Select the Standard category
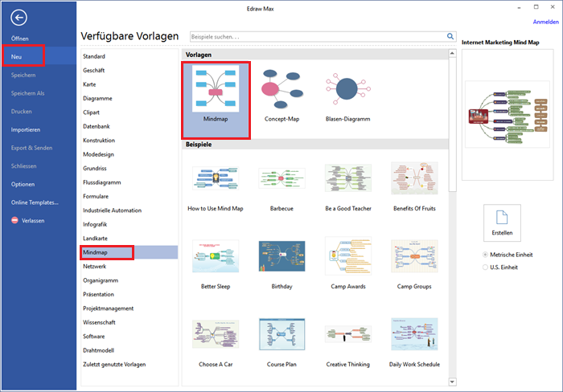This screenshot has width=563, height=392. point(94,56)
